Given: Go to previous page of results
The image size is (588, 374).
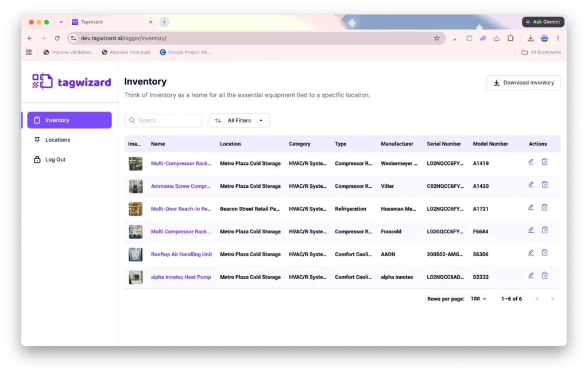Looking at the screenshot, I should click(x=537, y=299).
